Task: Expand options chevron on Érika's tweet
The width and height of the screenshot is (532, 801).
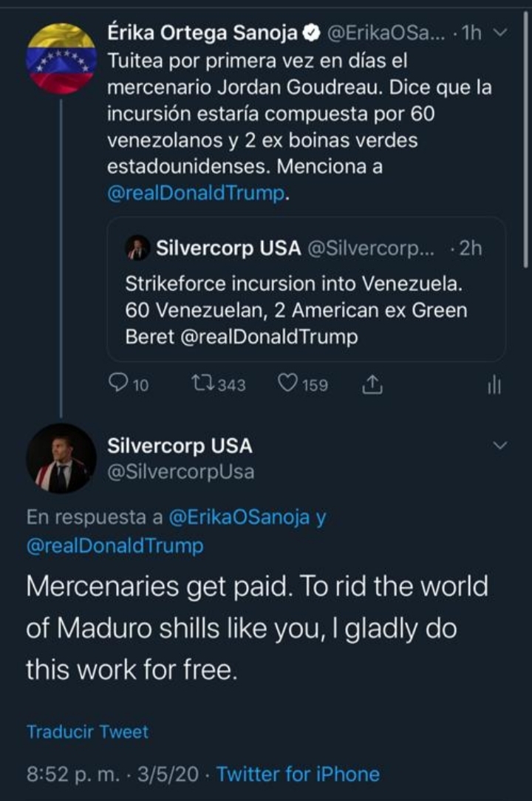Action: coord(500,33)
